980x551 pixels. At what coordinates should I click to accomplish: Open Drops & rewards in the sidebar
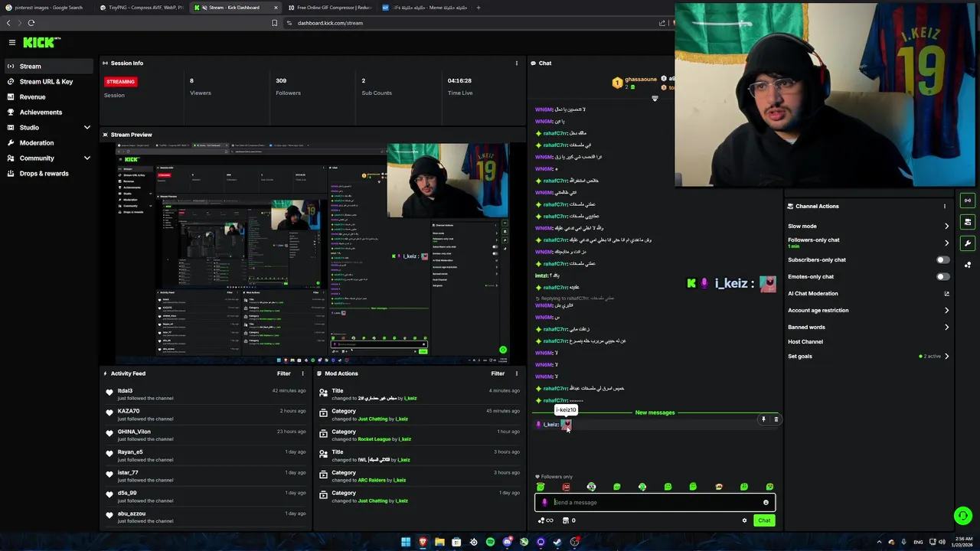coord(49,174)
